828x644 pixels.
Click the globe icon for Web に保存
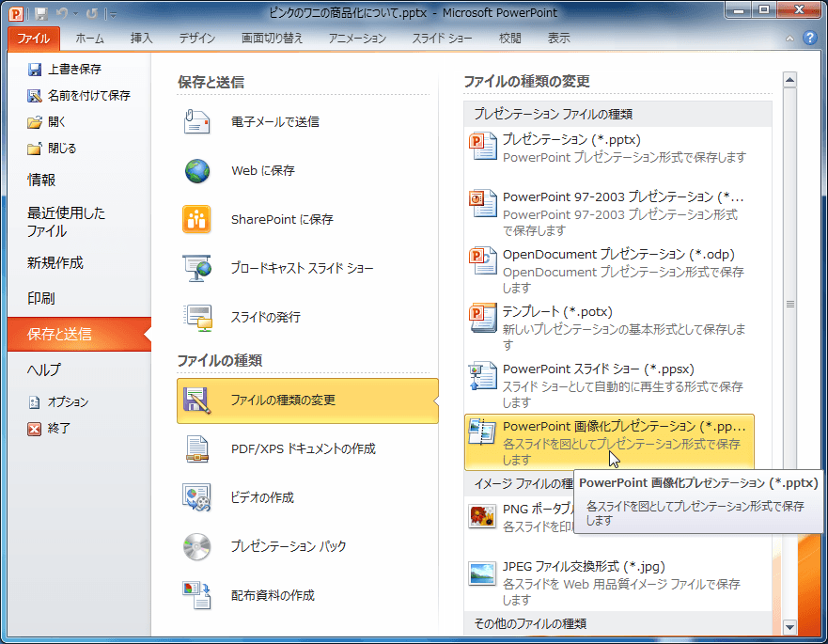pyautogui.click(x=197, y=171)
